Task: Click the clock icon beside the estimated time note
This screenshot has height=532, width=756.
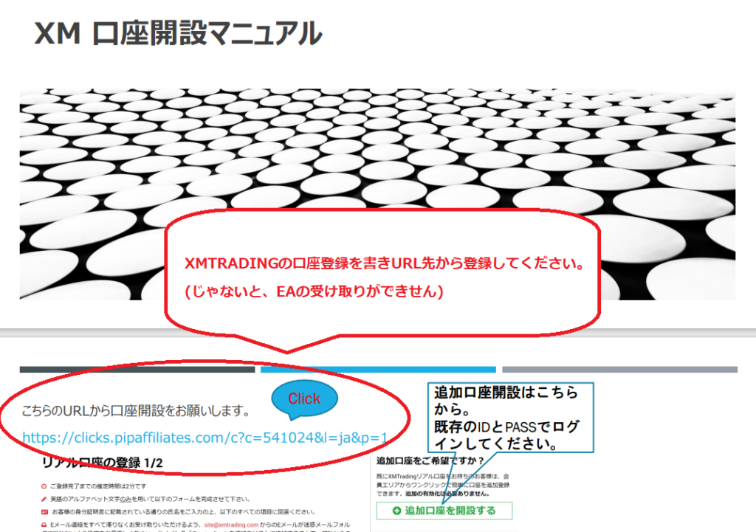Action: (x=44, y=487)
